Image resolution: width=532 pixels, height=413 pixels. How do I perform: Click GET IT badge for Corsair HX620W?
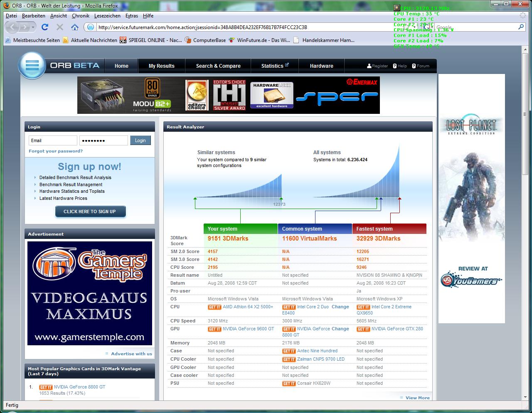[x=289, y=383]
